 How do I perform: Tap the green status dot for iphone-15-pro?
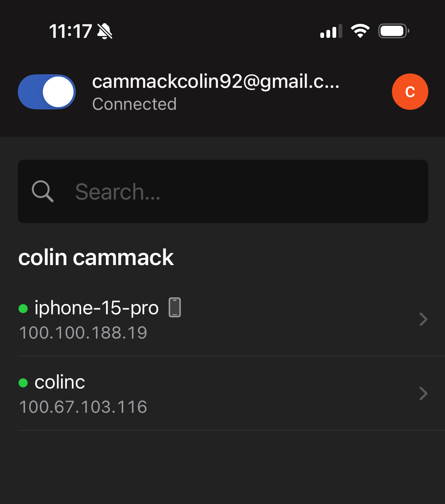tap(23, 309)
